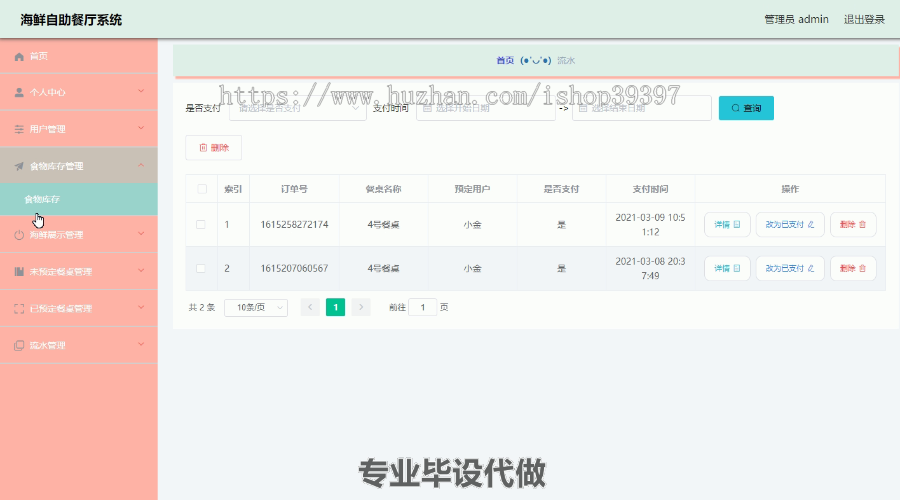900x500 pixels.
Task: Click the end date input field
Action: (x=642, y=108)
